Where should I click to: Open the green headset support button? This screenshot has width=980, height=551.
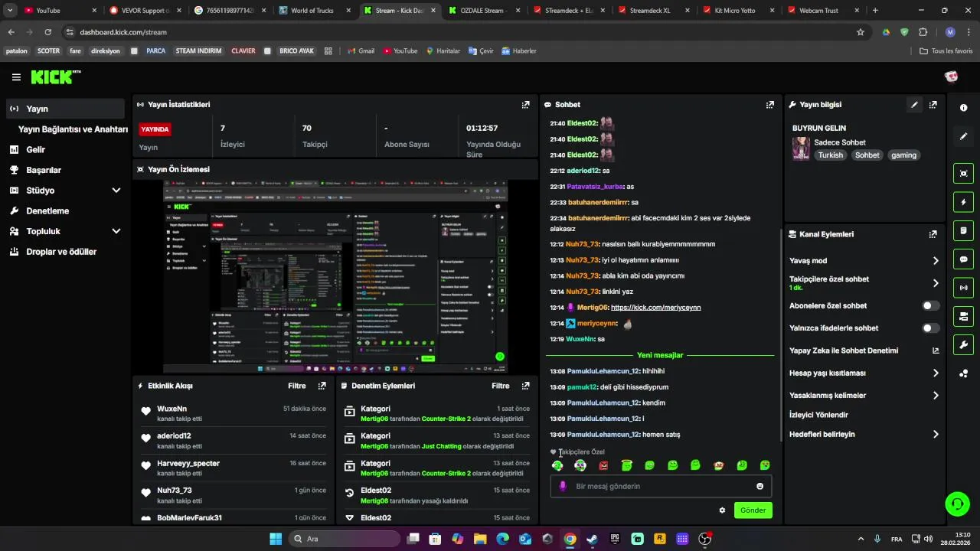click(x=957, y=504)
